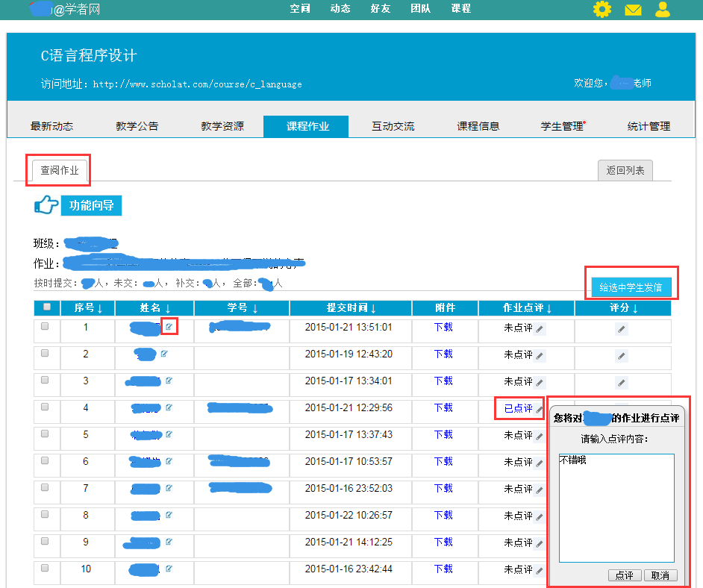Viewport: 703px width, 588px height.
Task: Switch to the 学生管理 tab
Action: tap(563, 126)
